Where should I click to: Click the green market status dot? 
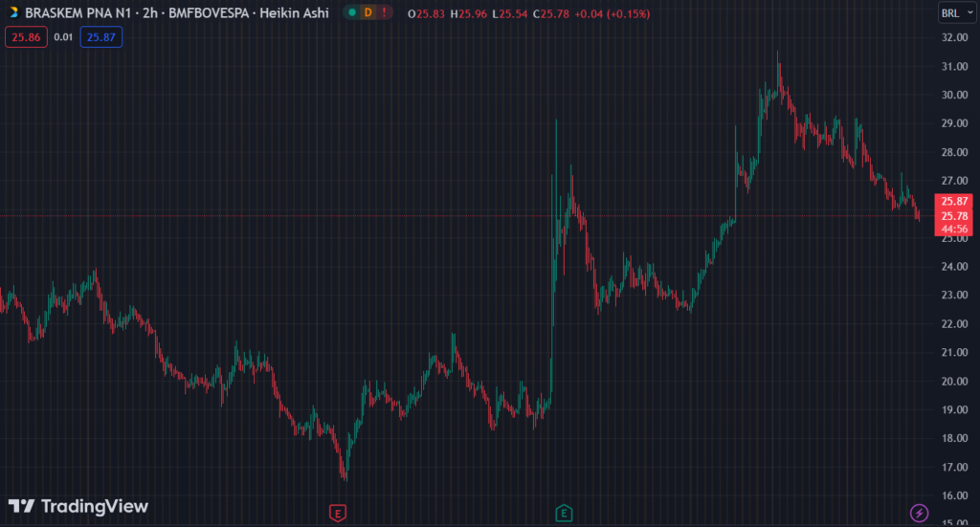coord(352,12)
